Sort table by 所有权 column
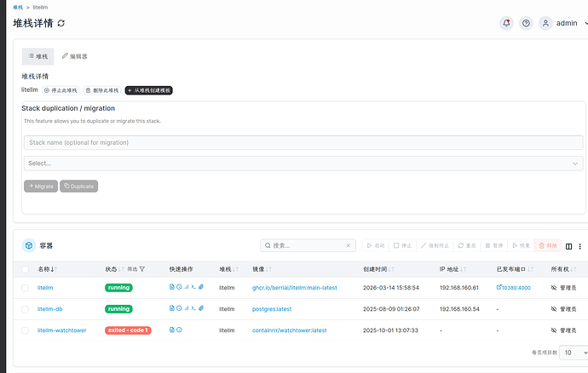 point(563,269)
